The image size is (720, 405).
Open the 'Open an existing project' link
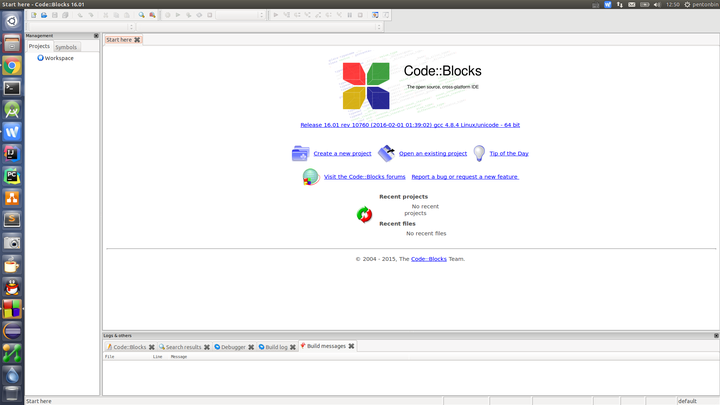pyautogui.click(x=433, y=153)
